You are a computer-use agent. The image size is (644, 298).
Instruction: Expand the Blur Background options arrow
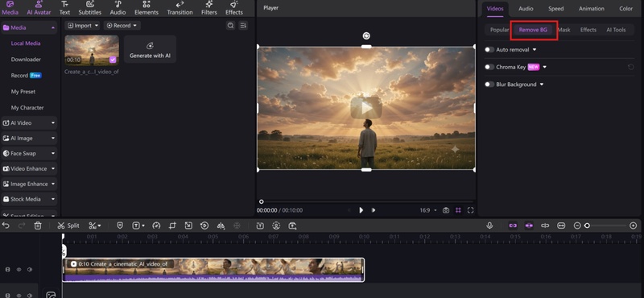[542, 85]
